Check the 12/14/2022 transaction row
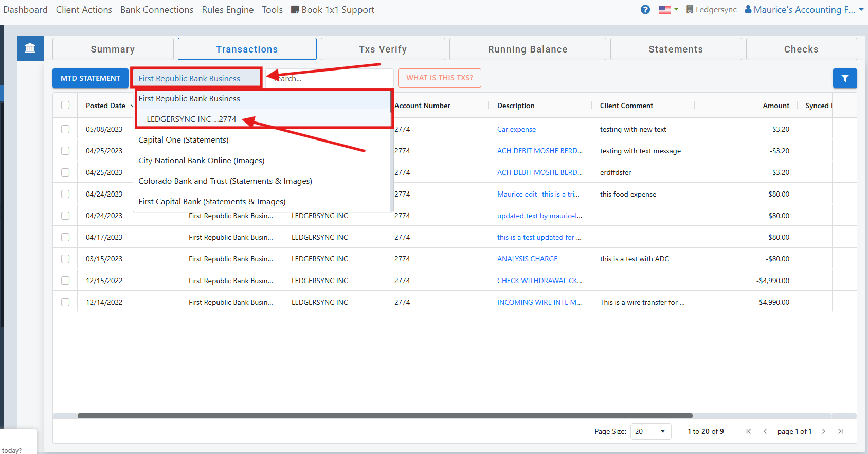The height and width of the screenshot is (454, 868). point(65,302)
